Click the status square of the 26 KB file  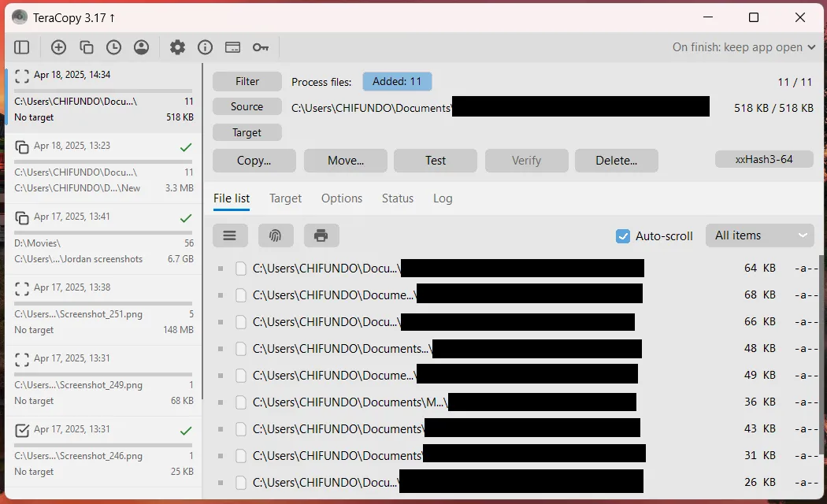[x=221, y=483]
